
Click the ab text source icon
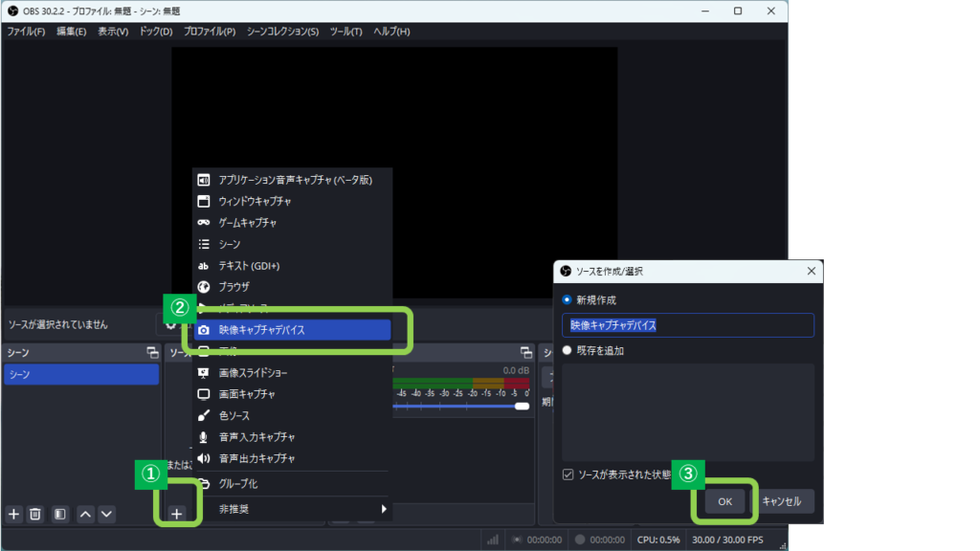[x=203, y=266]
